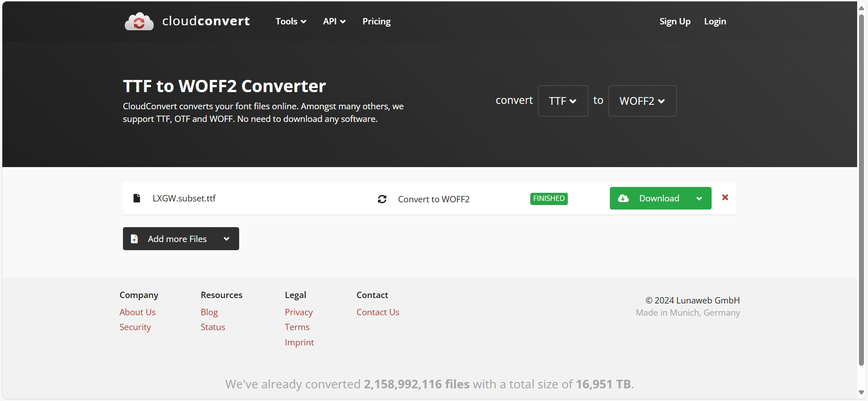The height and width of the screenshot is (401, 868).
Task: Click the Company footer heading
Action: (139, 295)
